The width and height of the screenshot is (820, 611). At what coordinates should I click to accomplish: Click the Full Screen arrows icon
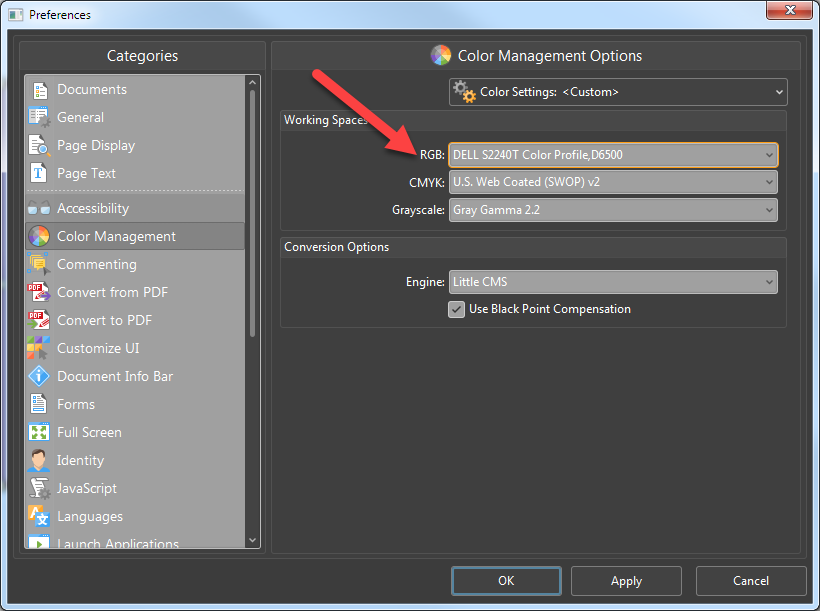(39, 432)
